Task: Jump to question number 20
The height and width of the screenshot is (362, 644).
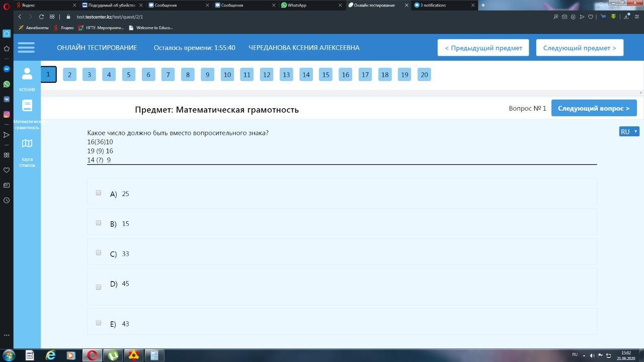Action: 424,74
